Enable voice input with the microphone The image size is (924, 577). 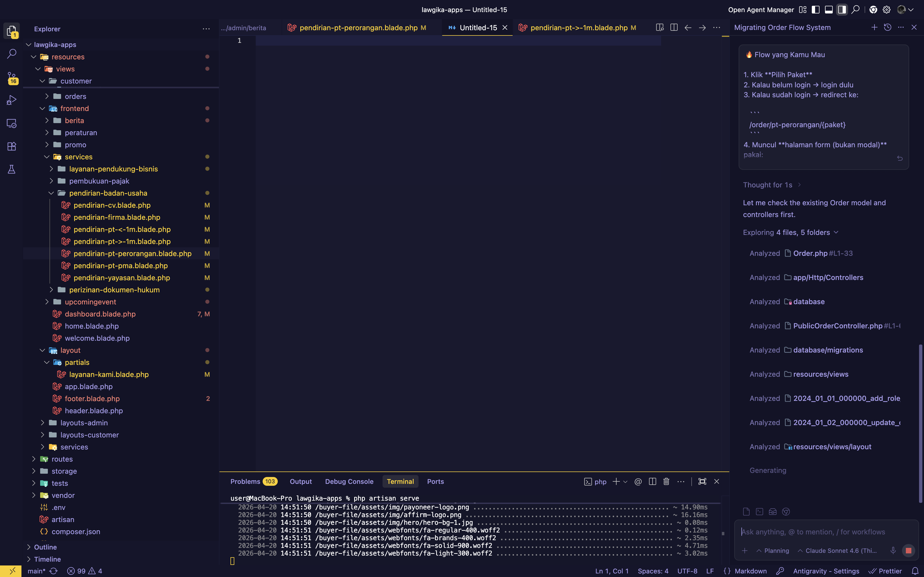(x=893, y=550)
